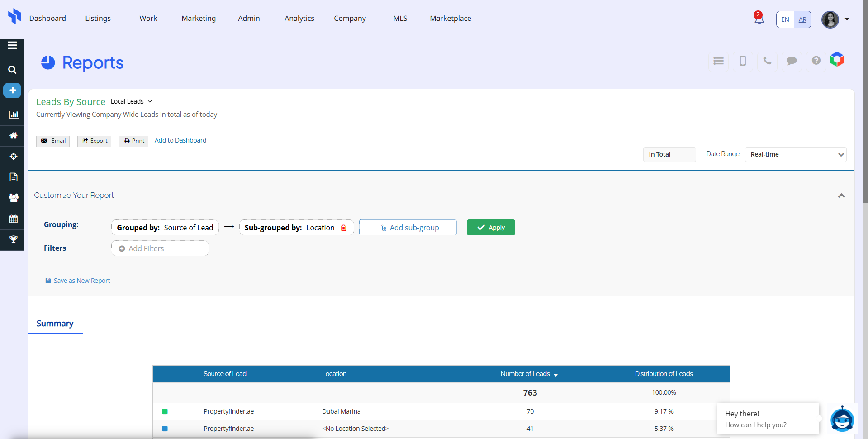Click the green Apply button
The image size is (868, 439).
[491, 228]
